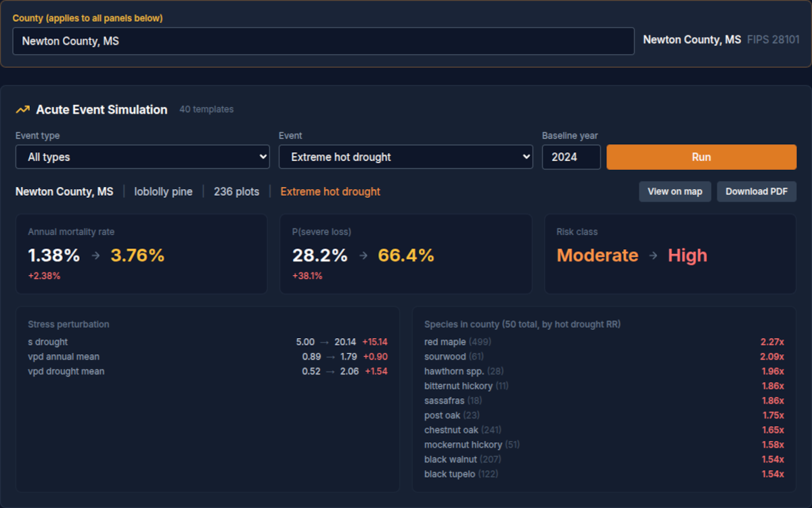Click the FIPS 28101 code label
Screen dimensions: 812x508
click(773, 40)
